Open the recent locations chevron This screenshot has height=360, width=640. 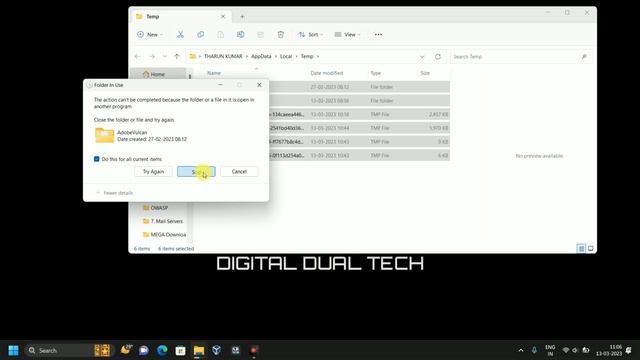coord(164,56)
